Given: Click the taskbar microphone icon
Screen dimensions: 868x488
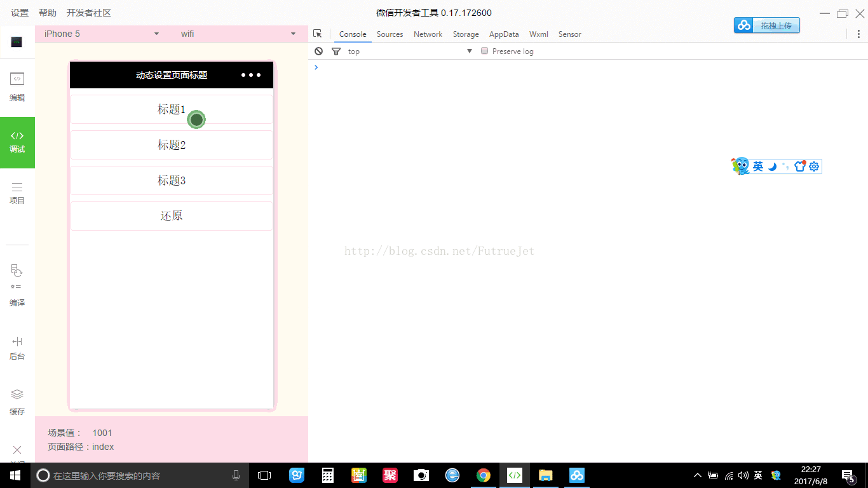Looking at the screenshot, I should 236,475.
